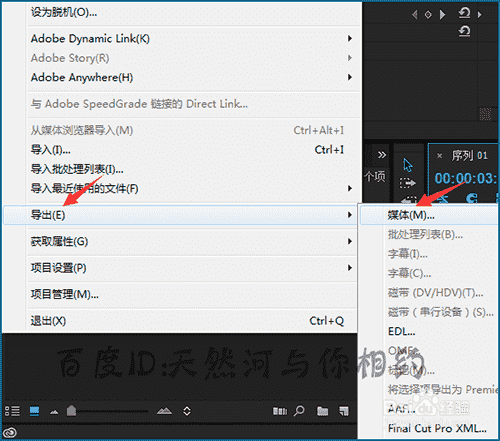Click the thumbnail zoom slider handle
Image resolution: width=500 pixels, height=441 pixels.
71,411
